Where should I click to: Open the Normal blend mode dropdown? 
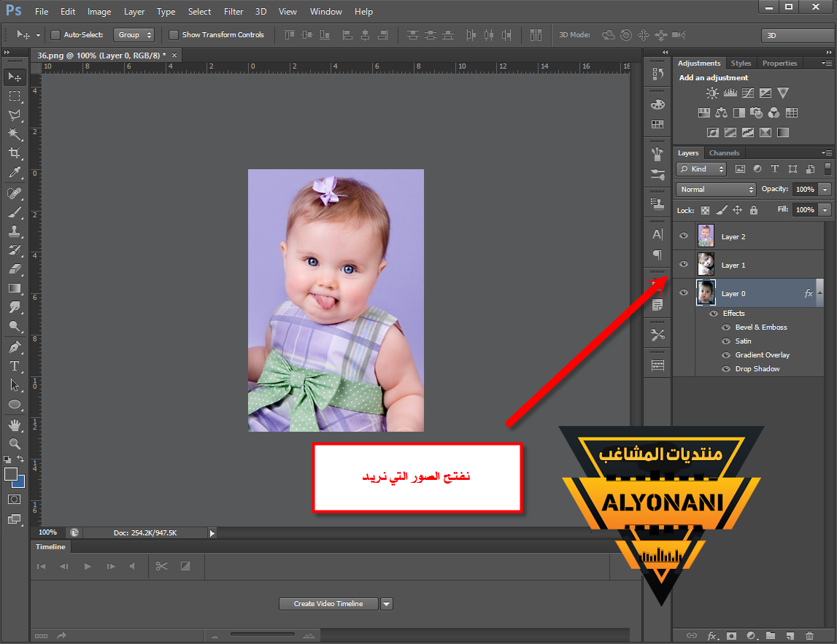[x=716, y=190]
